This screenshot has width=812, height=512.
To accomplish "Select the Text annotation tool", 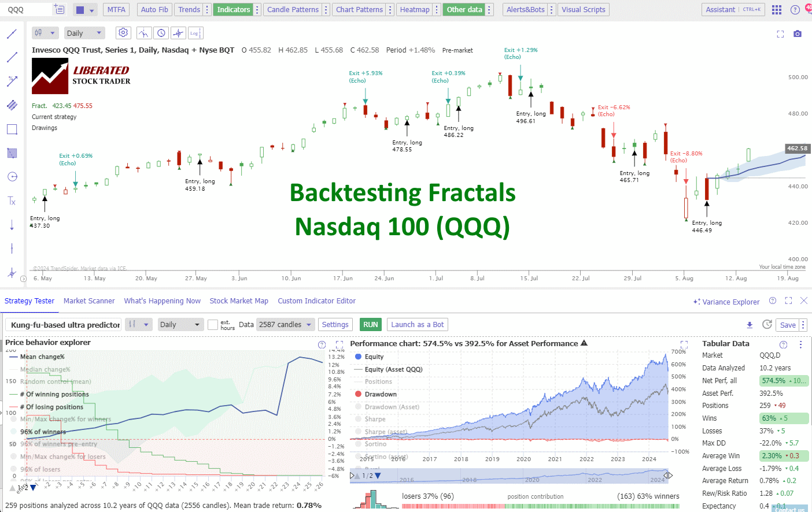I will coord(12,201).
